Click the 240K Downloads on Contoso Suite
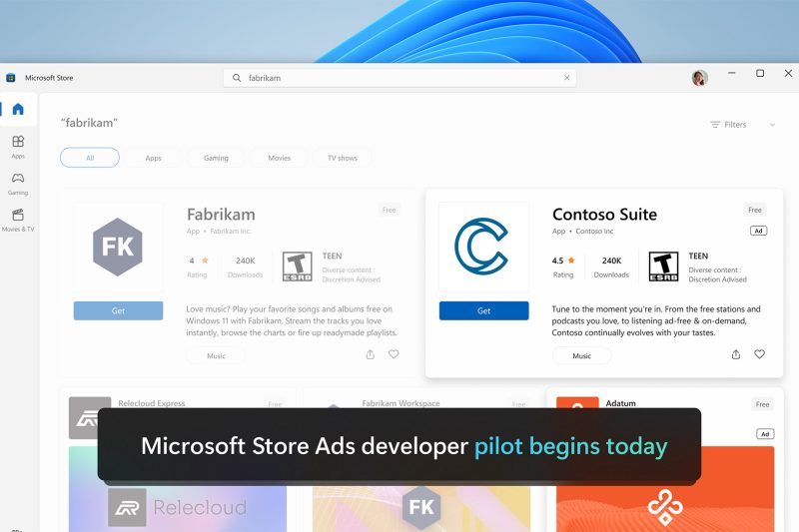Viewport: 799px width, 532px height. point(611,266)
